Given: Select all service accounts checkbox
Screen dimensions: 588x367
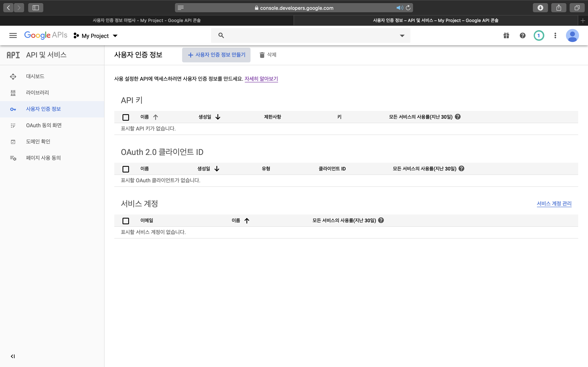Looking at the screenshot, I should click(x=126, y=221).
